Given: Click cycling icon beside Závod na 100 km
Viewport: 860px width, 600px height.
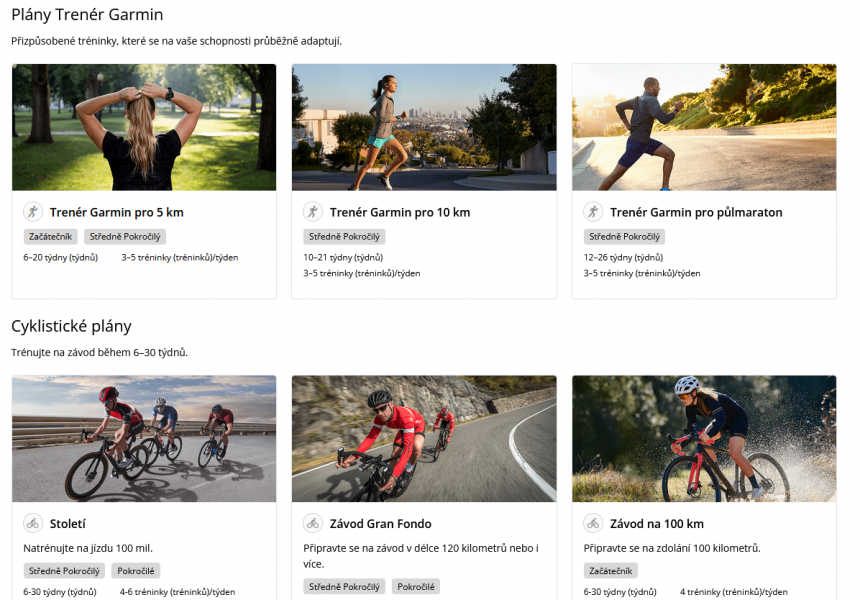Looking at the screenshot, I should (593, 523).
